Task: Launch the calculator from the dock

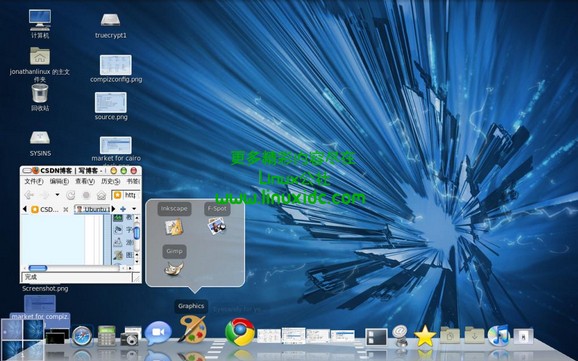Action: click(107, 336)
